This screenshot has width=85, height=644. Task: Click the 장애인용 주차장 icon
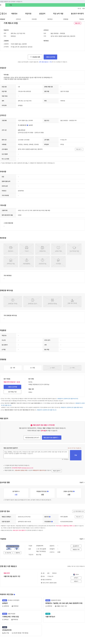(13, 301)
